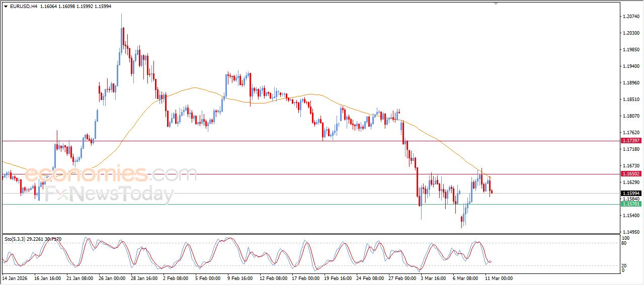Viewport: 644px width, 285px height.
Task: Click the high price value 1.16098
Action: [67, 6]
